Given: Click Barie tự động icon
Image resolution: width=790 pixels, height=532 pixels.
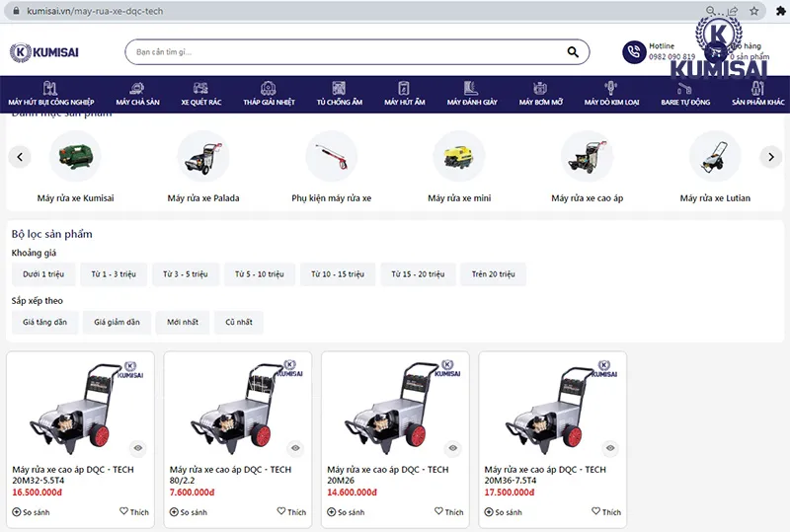Looking at the screenshot, I should pos(684,89).
